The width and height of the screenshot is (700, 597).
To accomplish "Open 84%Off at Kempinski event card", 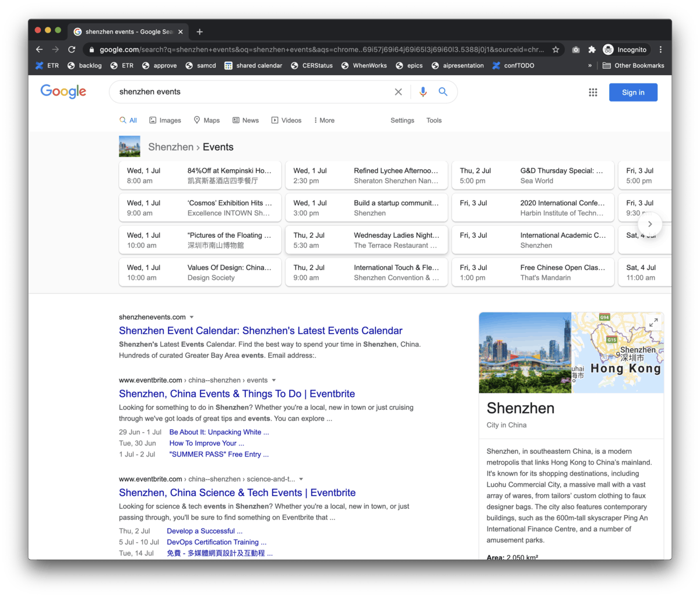I will point(200,175).
